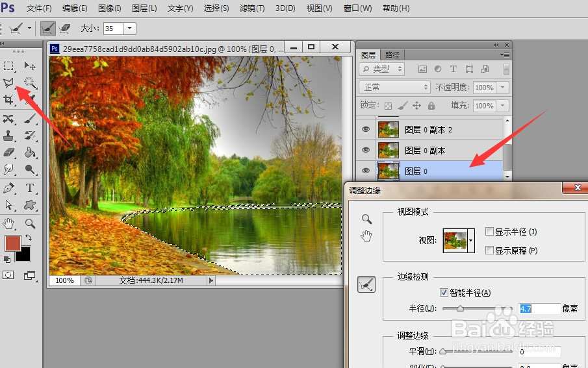
Task: Open the tool preset picker dropdown
Action: (29, 28)
